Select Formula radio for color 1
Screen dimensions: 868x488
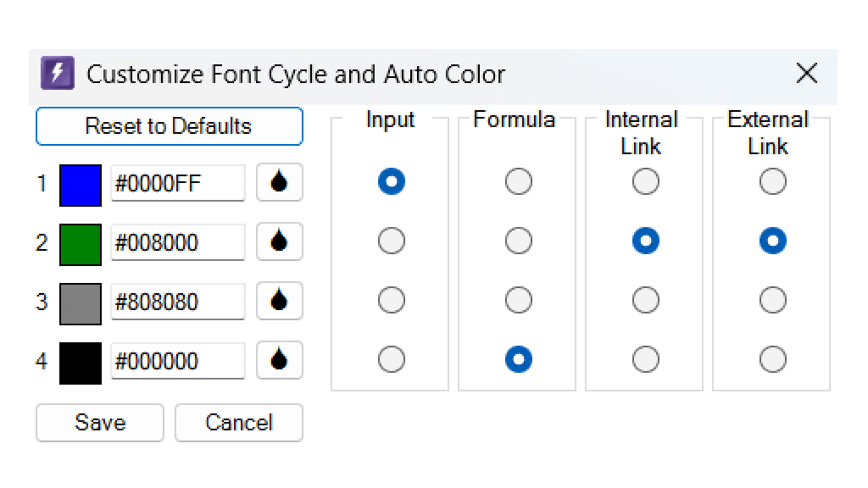tap(516, 181)
